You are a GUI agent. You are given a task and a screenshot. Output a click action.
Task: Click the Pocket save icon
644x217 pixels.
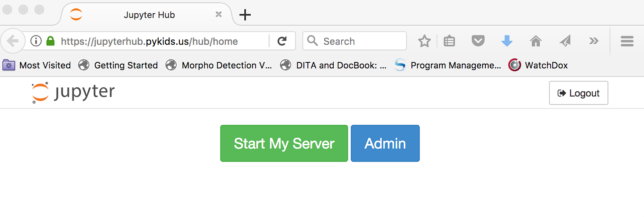point(478,41)
